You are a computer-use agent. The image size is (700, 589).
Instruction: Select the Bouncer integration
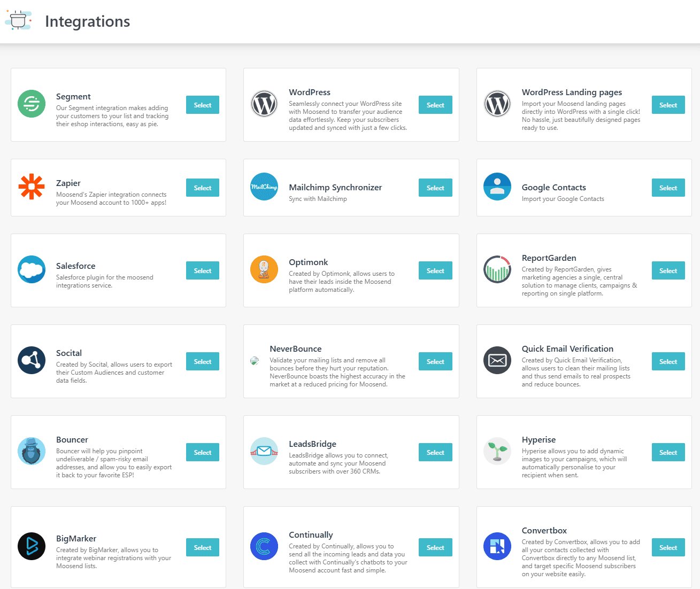(203, 452)
